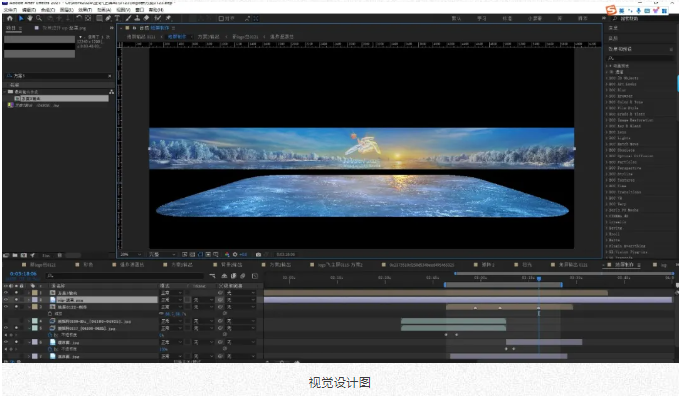The height and width of the screenshot is (396, 679).
Task: Select the Clone Stamp tool
Action: [x=137, y=18]
